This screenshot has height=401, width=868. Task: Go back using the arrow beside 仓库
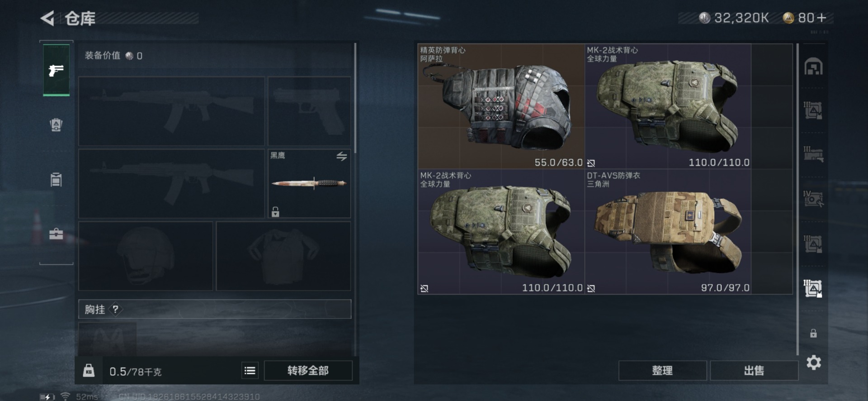click(47, 18)
